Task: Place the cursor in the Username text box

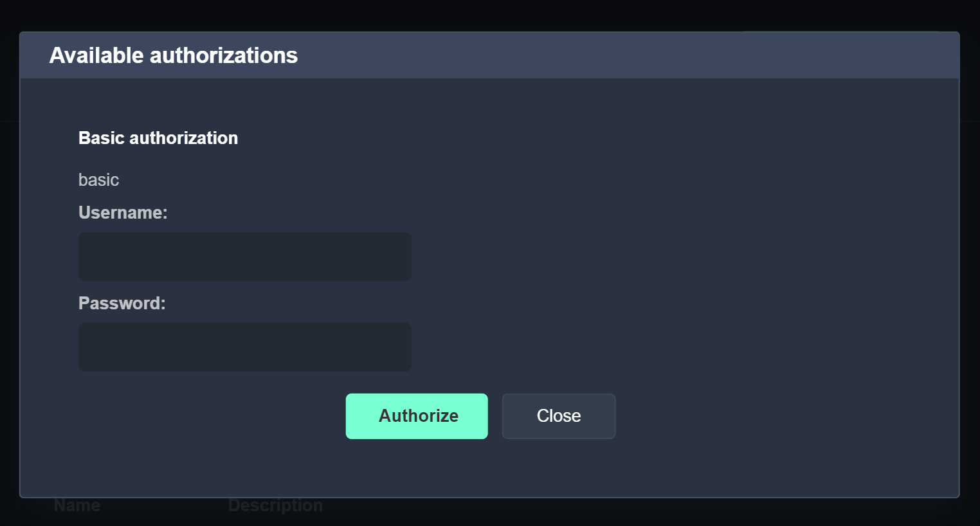Action: click(x=244, y=257)
